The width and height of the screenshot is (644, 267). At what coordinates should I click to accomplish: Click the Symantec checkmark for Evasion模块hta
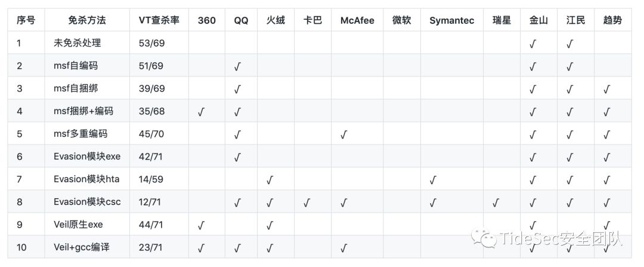point(433,179)
